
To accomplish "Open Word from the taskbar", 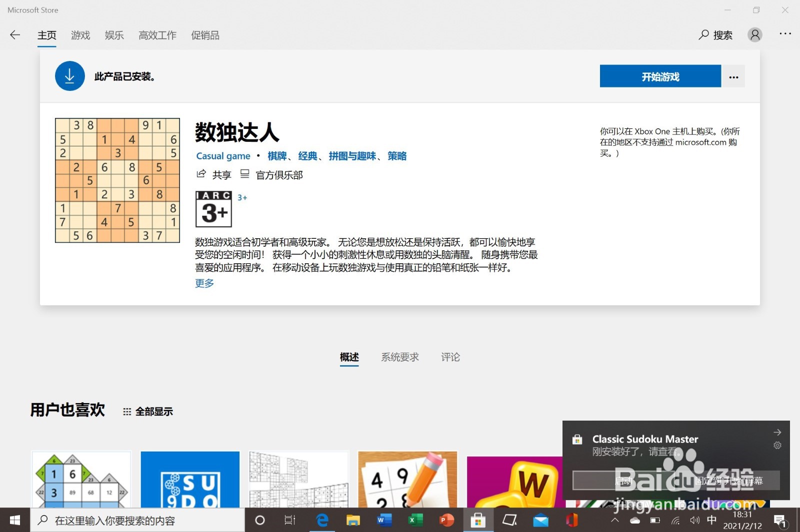I will pos(384,520).
